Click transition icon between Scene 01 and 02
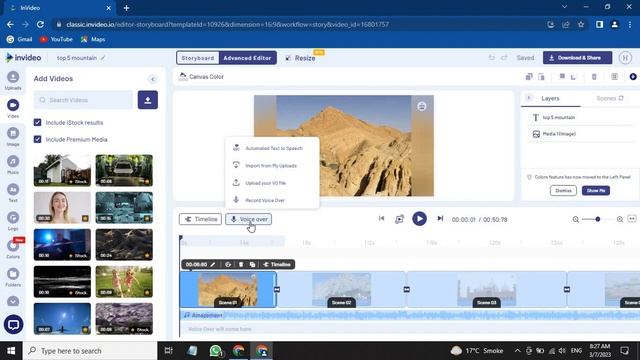The image size is (640, 360). (x=277, y=289)
